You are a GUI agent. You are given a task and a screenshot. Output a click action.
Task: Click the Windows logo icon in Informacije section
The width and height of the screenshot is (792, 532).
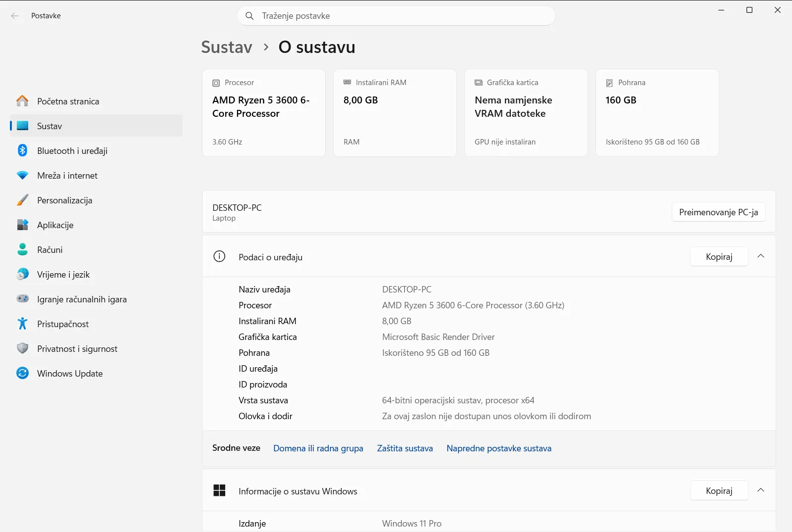(x=219, y=490)
